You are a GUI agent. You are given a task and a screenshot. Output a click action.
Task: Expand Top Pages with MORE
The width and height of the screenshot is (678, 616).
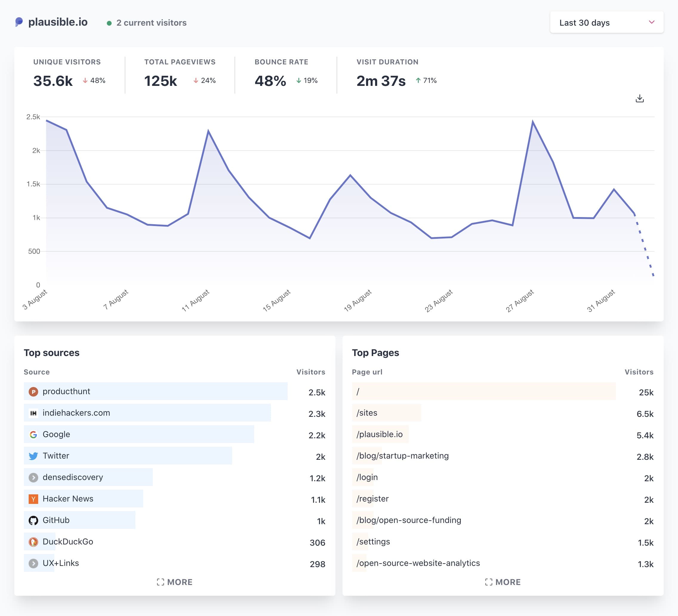pos(503,582)
